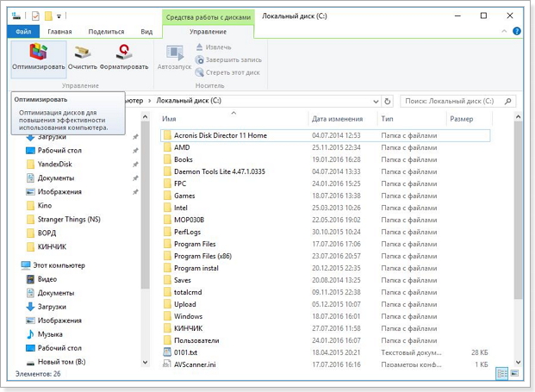
Task: Switch to large icons view in status bar
Action: (x=515, y=374)
